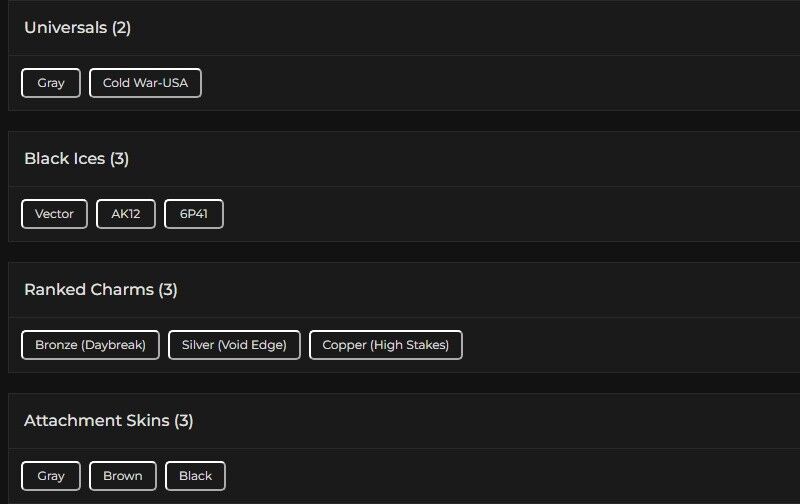Click the (2) count beside Universals
Screen dimensions: 800x504
point(121,28)
